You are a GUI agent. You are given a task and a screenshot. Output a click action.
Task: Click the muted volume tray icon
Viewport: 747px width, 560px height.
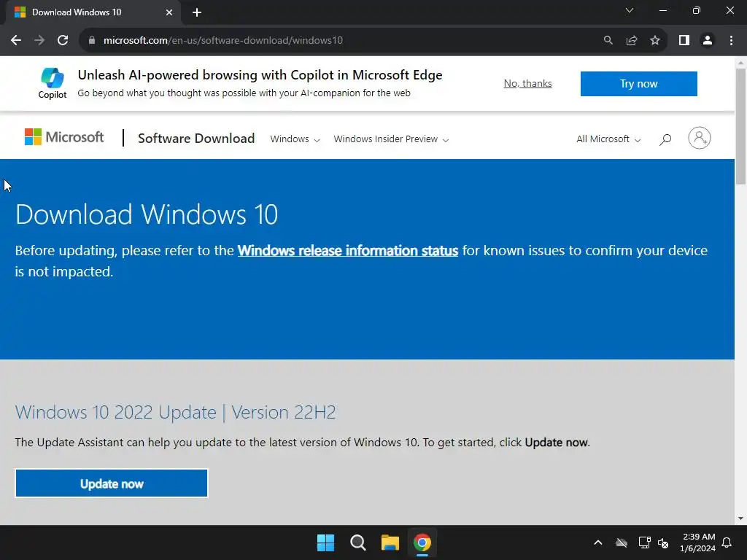coord(662,542)
